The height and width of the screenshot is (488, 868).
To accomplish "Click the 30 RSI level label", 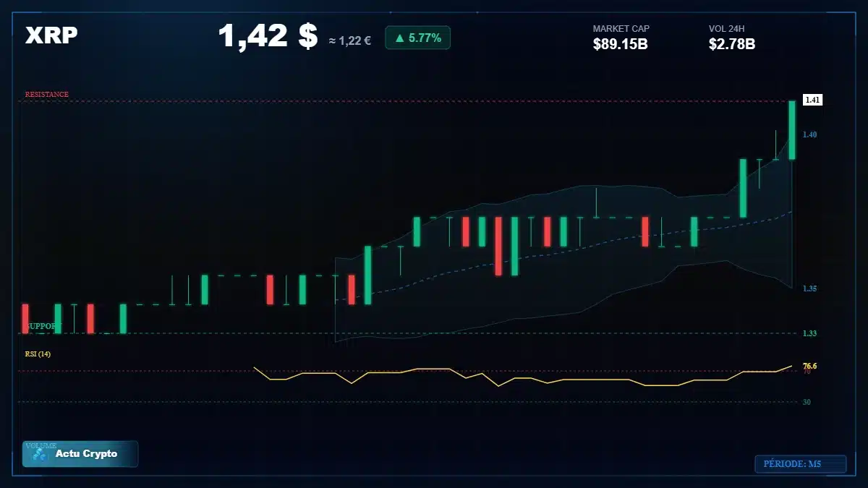I will 807,402.
